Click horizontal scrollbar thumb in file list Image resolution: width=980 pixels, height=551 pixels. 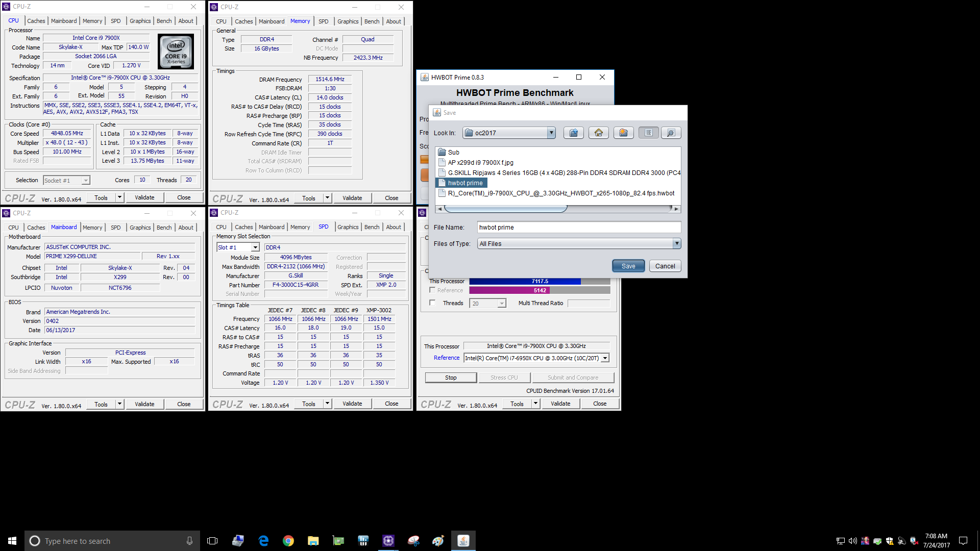pos(506,209)
